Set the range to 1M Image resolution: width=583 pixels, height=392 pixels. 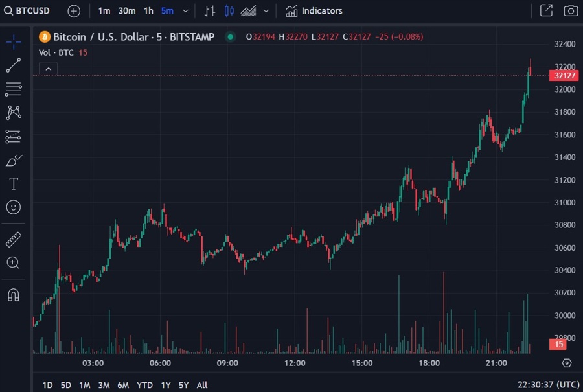[85, 385]
